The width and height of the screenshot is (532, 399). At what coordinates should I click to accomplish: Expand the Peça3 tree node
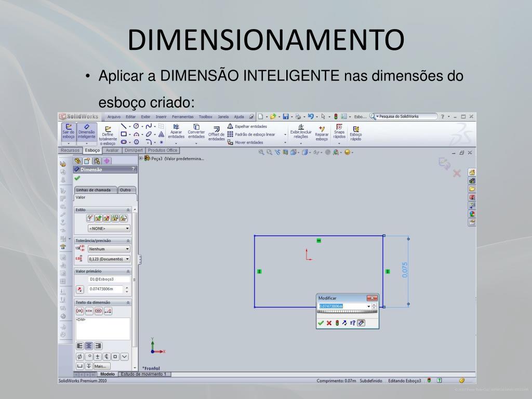coord(141,158)
